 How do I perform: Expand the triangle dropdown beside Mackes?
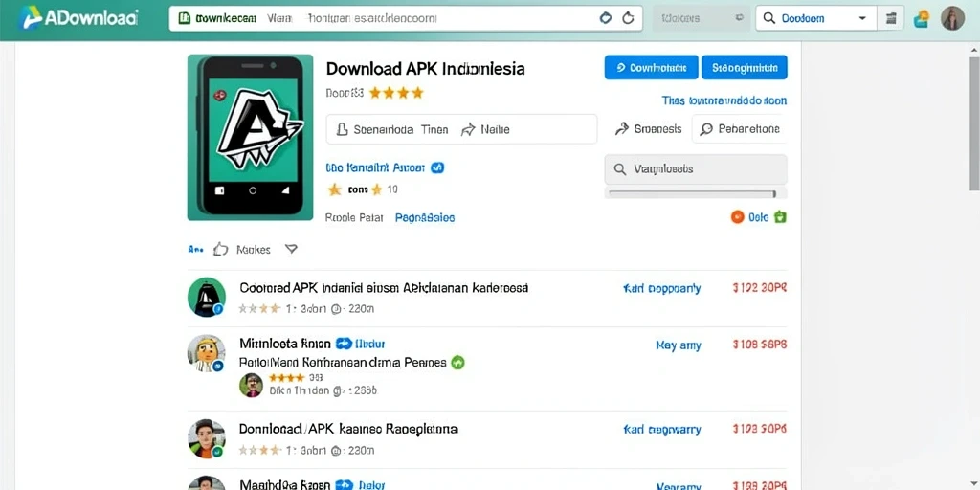tap(291, 249)
